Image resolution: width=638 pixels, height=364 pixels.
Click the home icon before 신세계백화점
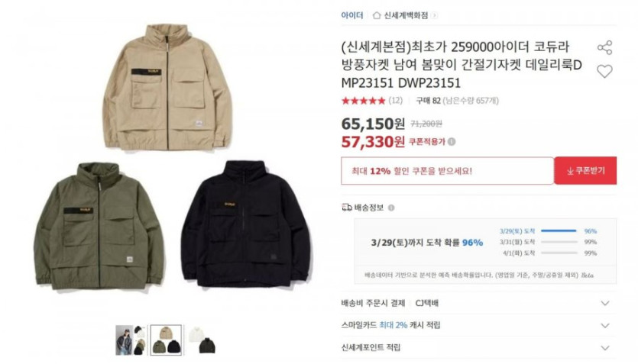(x=377, y=15)
